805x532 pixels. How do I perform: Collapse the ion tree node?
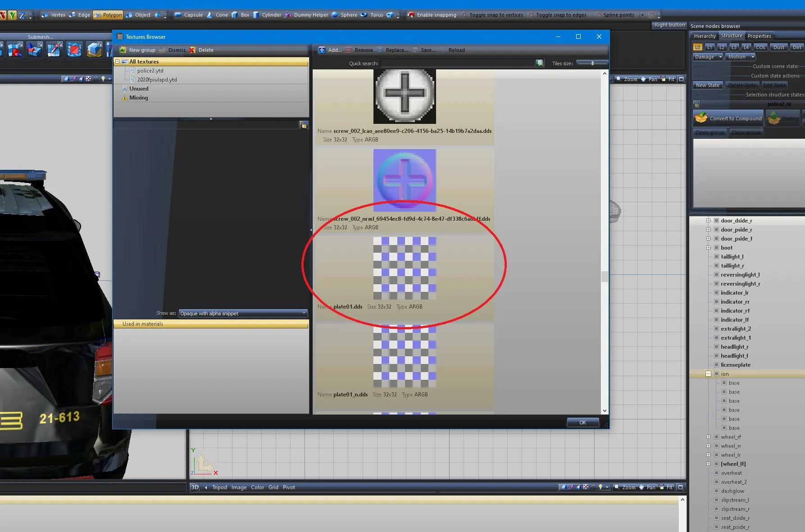708,374
